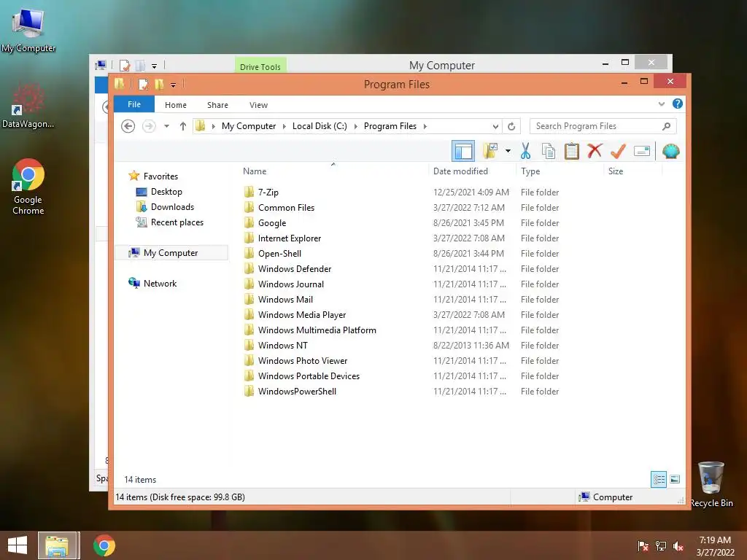Switch to the Home ribbon tab
Viewport: 747px width, 560px height.
175,105
